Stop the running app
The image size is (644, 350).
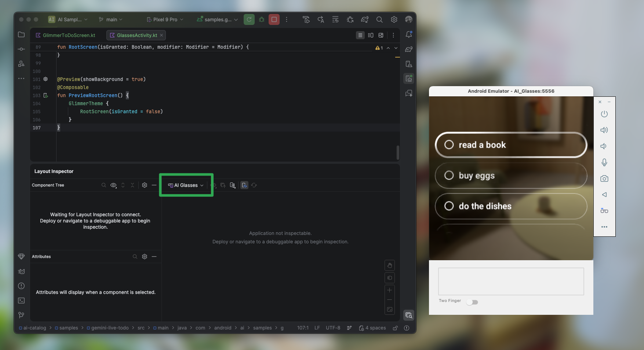[274, 19]
